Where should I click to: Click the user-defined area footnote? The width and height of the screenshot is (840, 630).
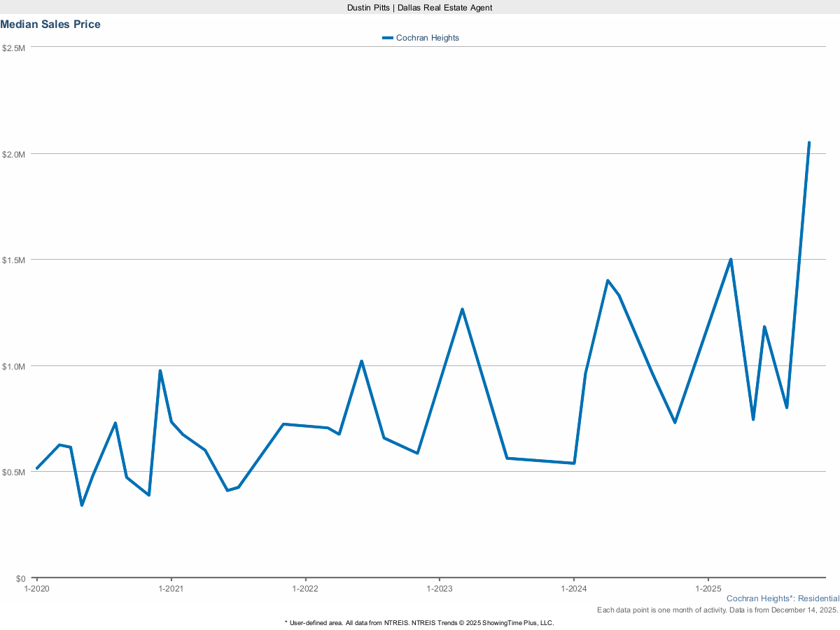(x=419, y=622)
